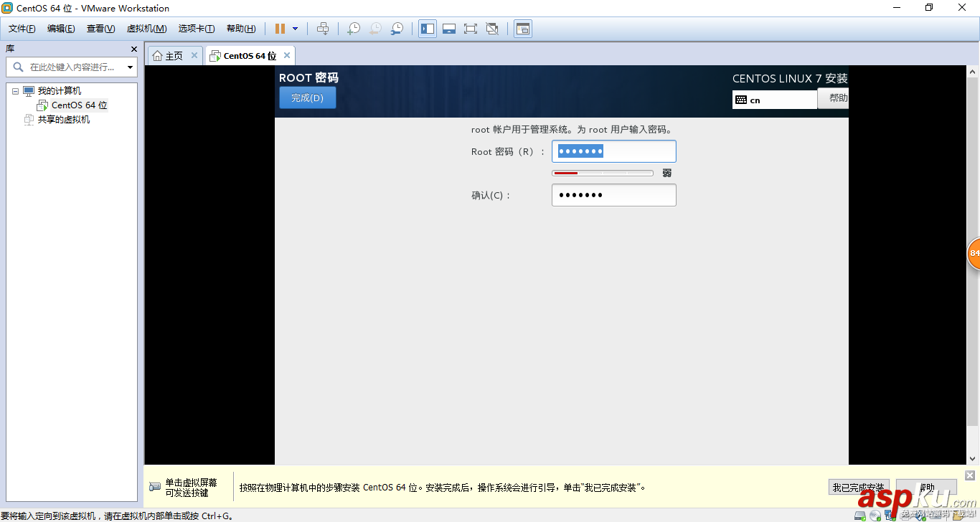Click the scroll down arrow on the VM view
Image resolution: width=980 pixels, height=522 pixels.
973,457
